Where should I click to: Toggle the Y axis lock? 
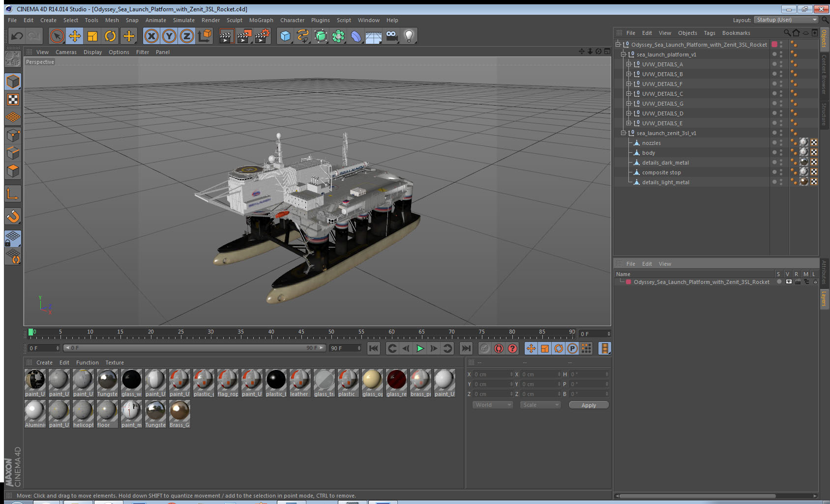169,36
